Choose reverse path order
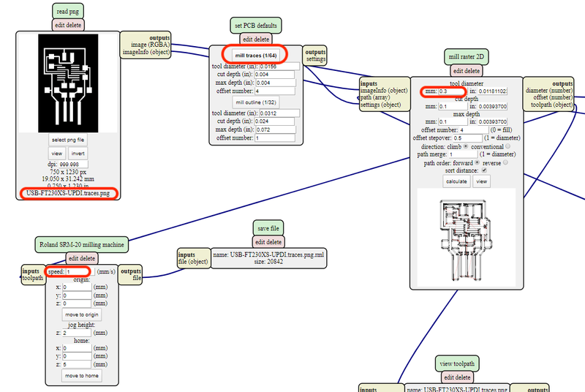This screenshot has width=585, height=392. tap(506, 162)
